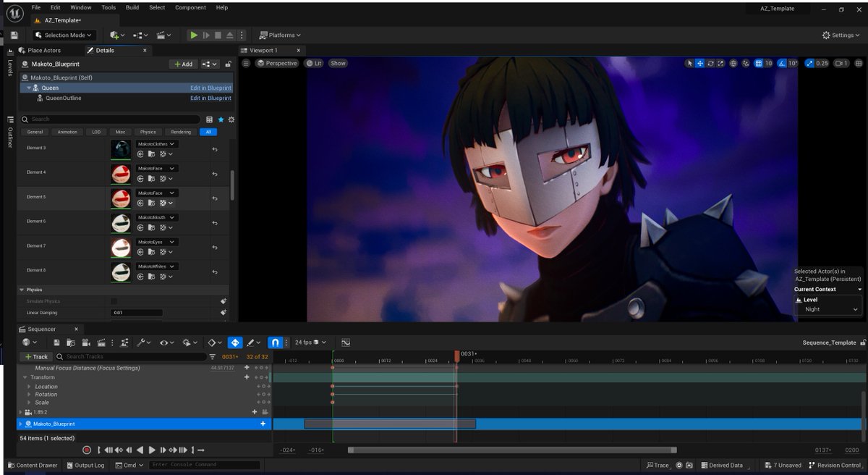868x475 pixels.
Task: Activate the rotate gizmo tool in viewport
Action: tap(710, 63)
